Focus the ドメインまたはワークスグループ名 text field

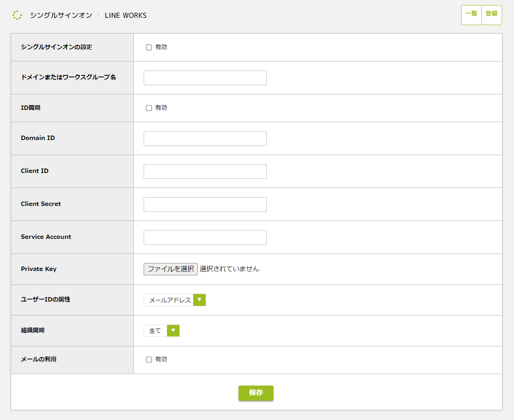205,78
